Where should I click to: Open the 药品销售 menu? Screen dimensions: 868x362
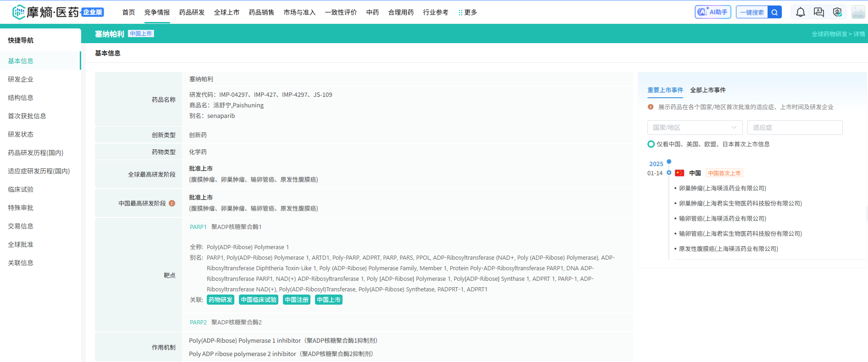[262, 12]
